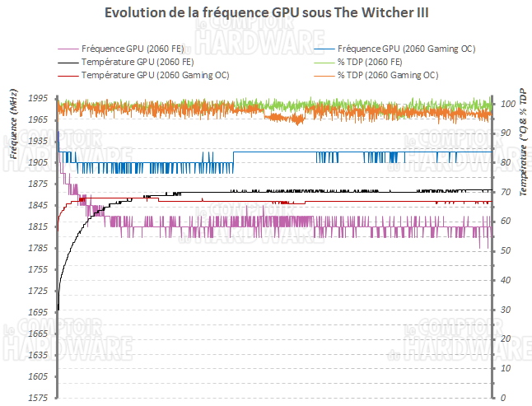Click the 1785 tick on the frequency axis
The width and height of the screenshot is (532, 406).
click(x=37, y=249)
